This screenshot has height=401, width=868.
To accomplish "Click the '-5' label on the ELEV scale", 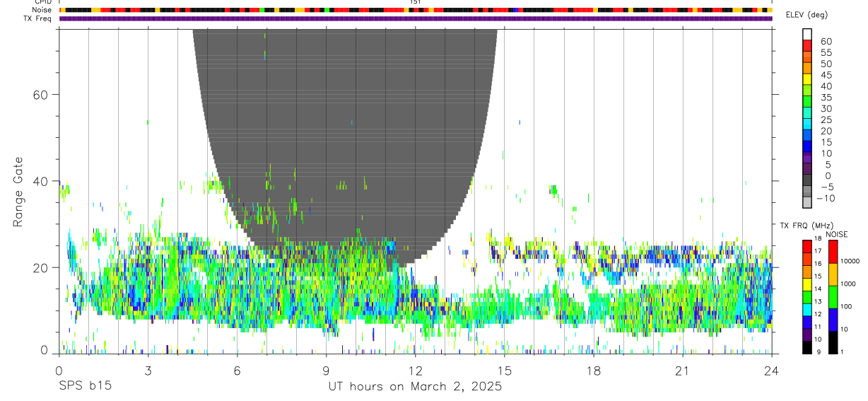I will [x=826, y=187].
